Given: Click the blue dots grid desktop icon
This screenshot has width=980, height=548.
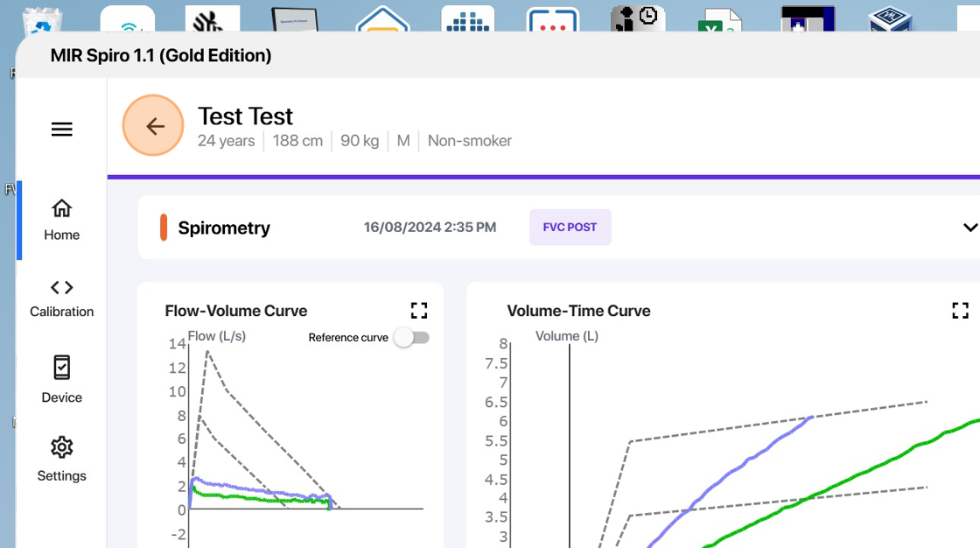Looking at the screenshot, I should (467, 18).
